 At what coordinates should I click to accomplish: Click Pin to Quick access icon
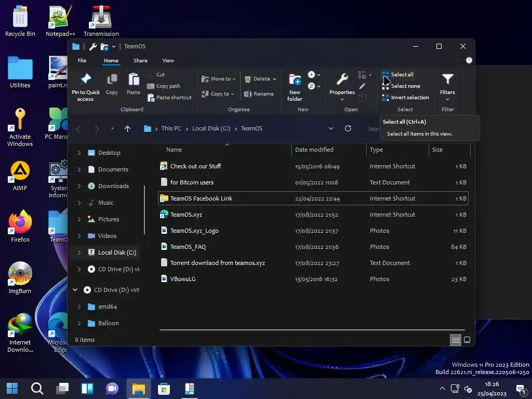[86, 79]
